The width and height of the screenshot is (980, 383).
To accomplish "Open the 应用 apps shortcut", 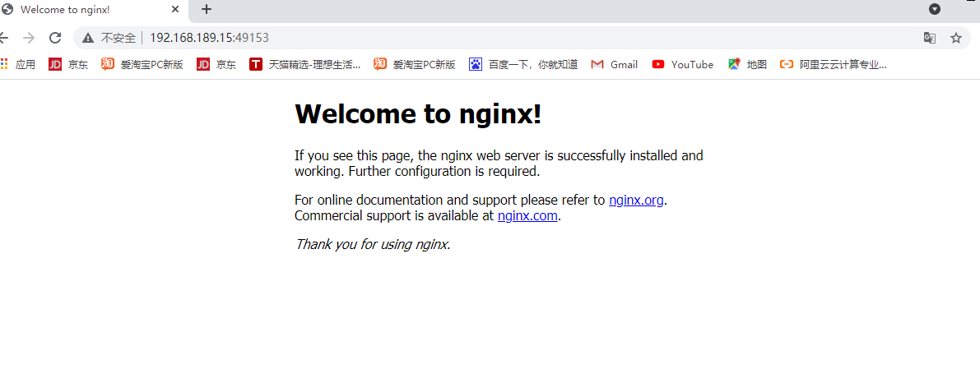I will point(18,64).
